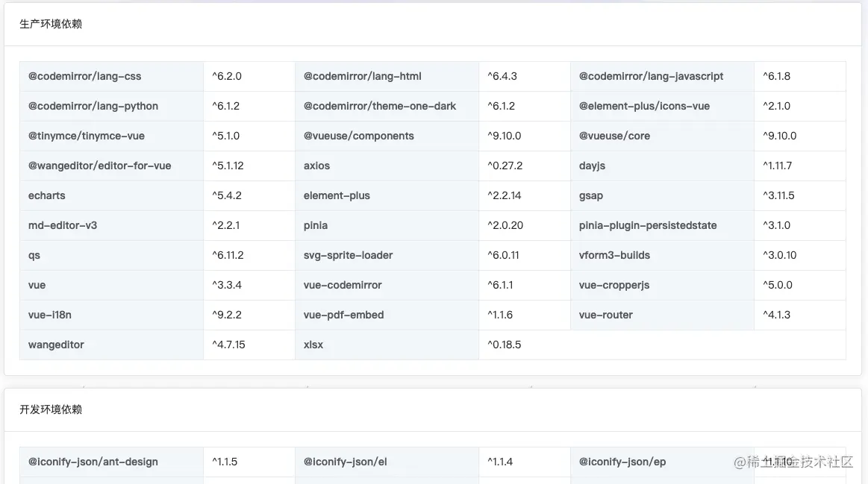
Task: Click the 生产环境依赖 section header
Action: [51, 24]
